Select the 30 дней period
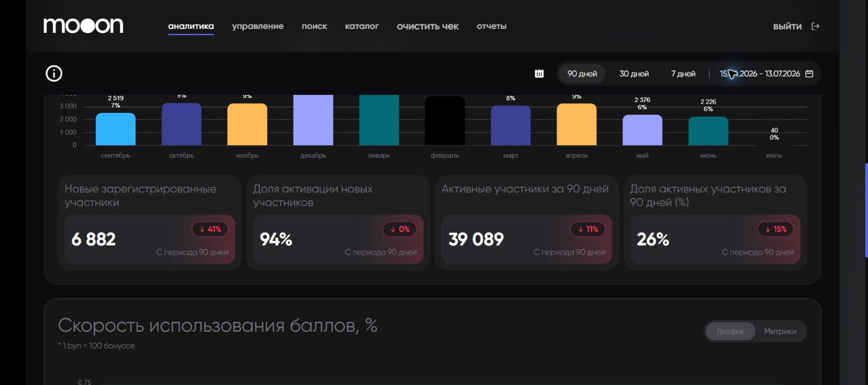 tap(634, 74)
